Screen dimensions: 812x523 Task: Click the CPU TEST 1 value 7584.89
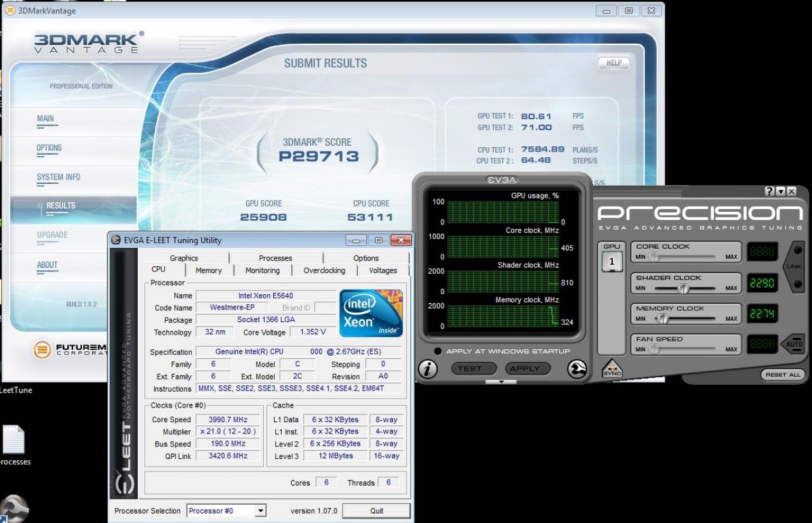tap(542, 150)
